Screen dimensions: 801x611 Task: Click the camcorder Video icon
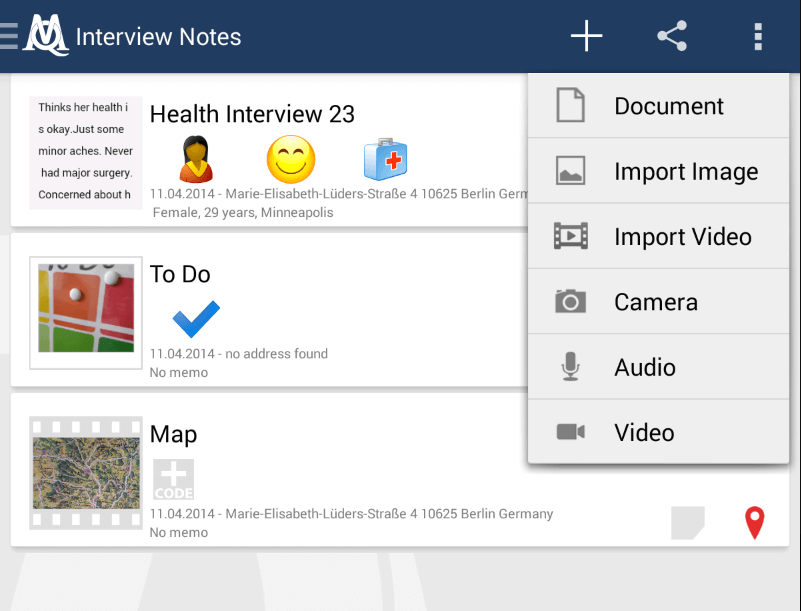coord(570,432)
